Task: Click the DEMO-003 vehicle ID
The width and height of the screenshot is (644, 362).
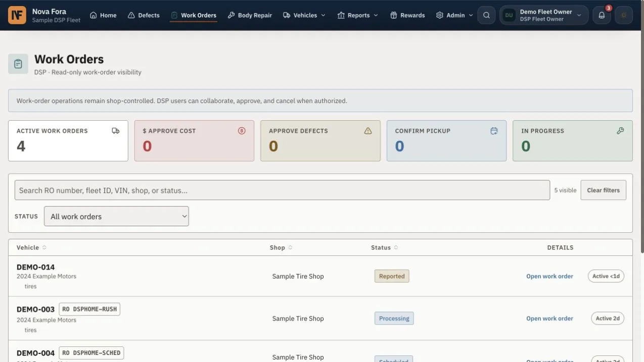Action: click(35, 309)
